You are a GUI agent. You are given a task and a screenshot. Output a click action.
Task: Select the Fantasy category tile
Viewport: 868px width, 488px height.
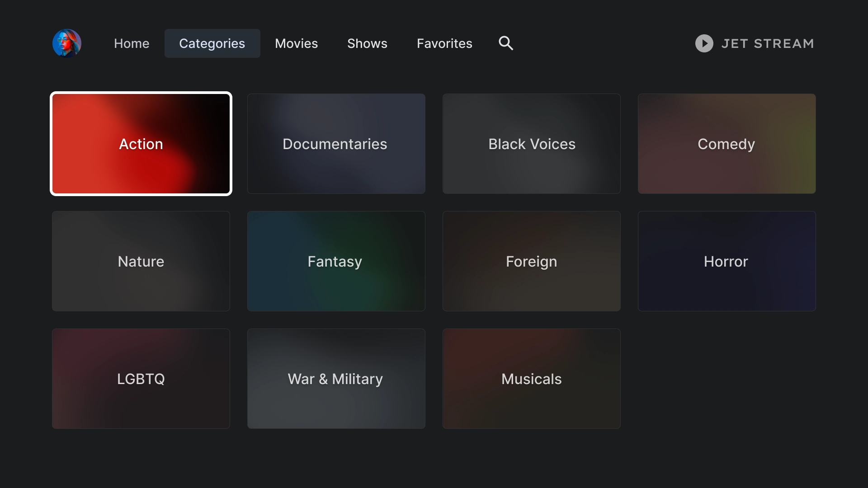[x=335, y=261]
